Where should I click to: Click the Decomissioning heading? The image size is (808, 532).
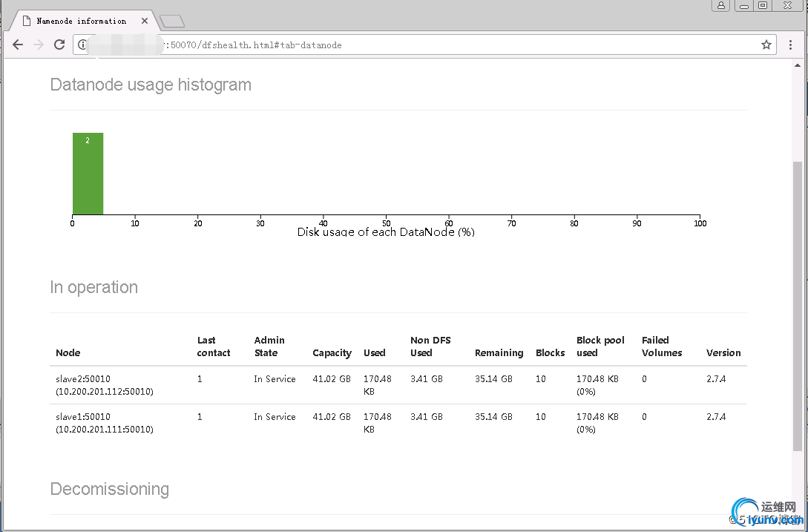pos(109,489)
